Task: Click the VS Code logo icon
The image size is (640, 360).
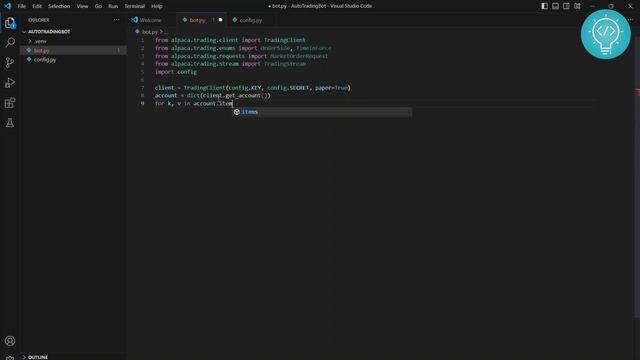Action: (7, 6)
